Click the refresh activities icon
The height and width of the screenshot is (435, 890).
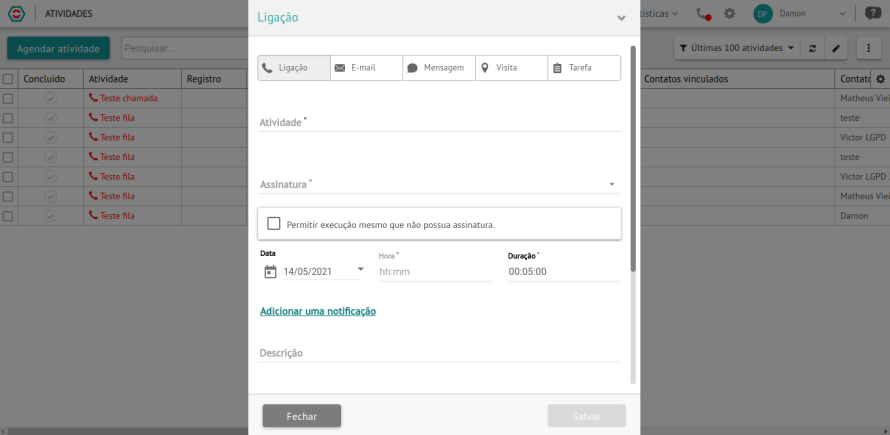(812, 48)
